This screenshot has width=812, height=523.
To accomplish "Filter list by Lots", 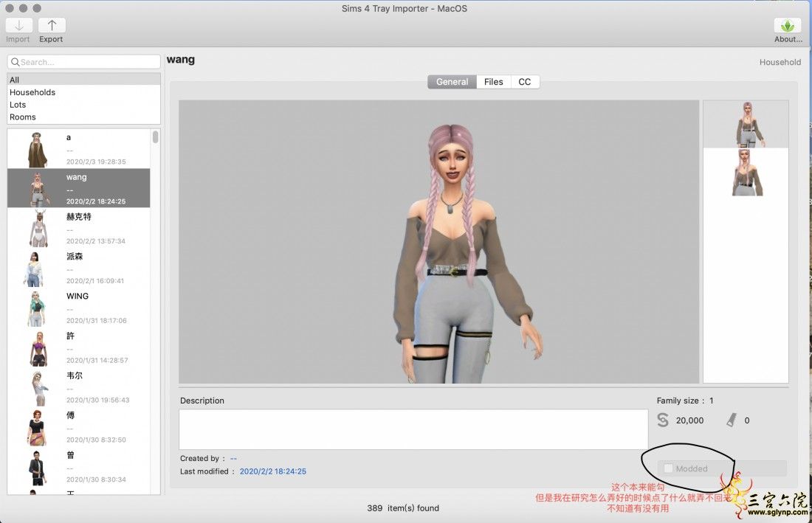I will pyautogui.click(x=84, y=105).
